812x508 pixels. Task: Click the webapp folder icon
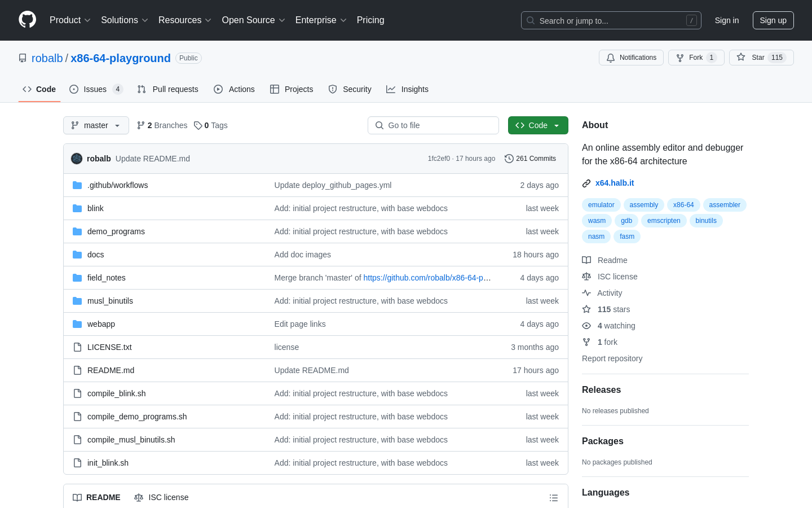[77, 324]
